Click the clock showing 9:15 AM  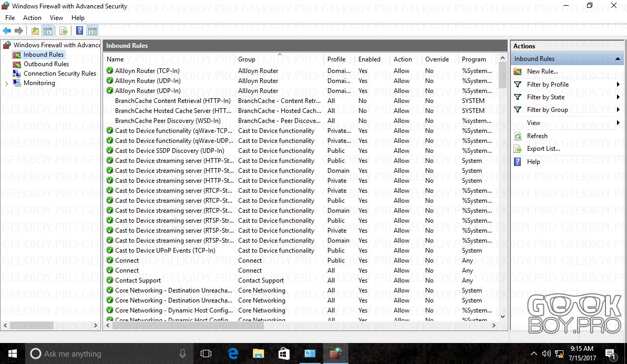tap(582, 349)
